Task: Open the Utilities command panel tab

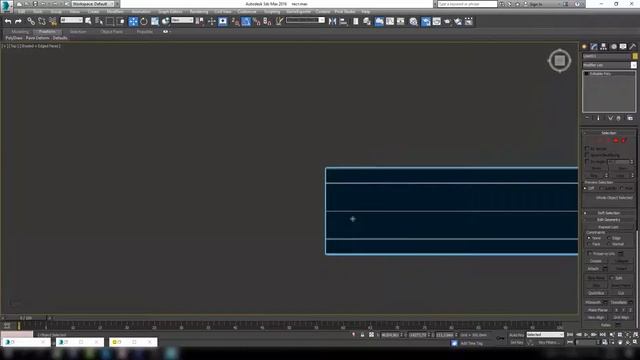Action: (x=633, y=47)
